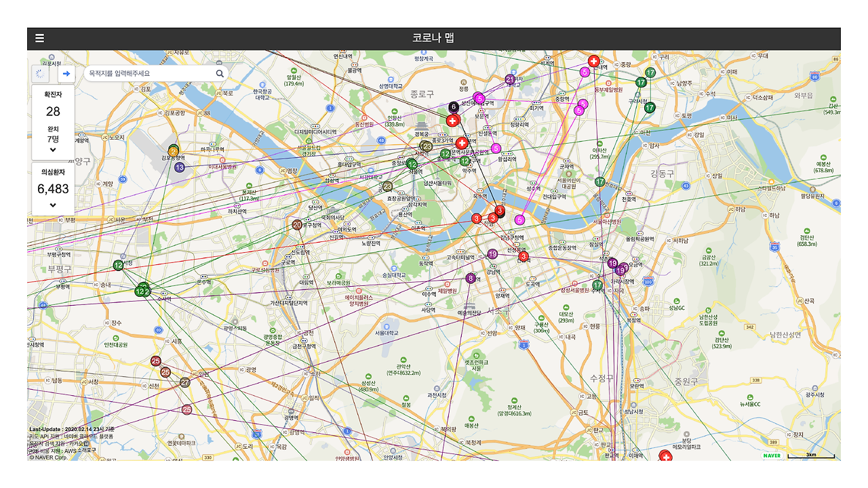868x488 pixels.
Task: Select the brown patient 20 marker
Action: (x=297, y=225)
